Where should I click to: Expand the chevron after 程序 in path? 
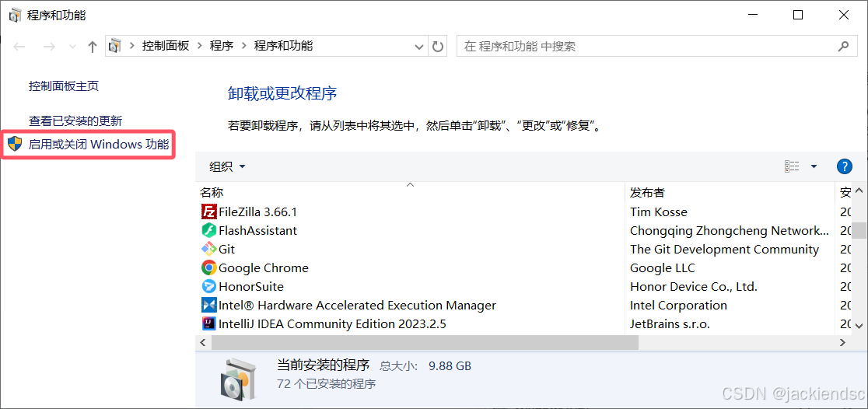point(243,46)
